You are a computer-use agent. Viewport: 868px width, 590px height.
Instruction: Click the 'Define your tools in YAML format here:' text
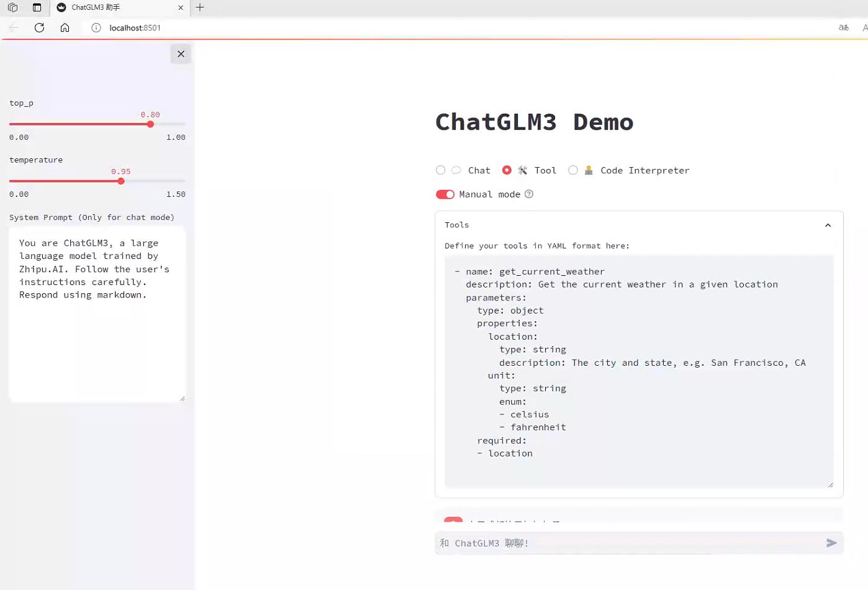coord(537,246)
